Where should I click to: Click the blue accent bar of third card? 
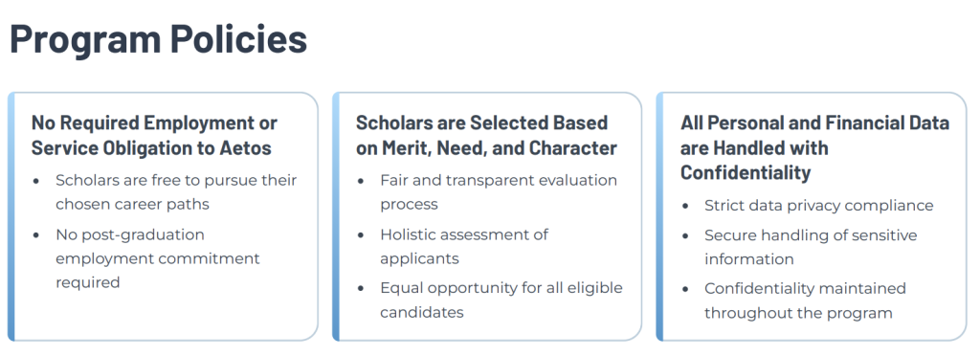pyautogui.click(x=659, y=216)
